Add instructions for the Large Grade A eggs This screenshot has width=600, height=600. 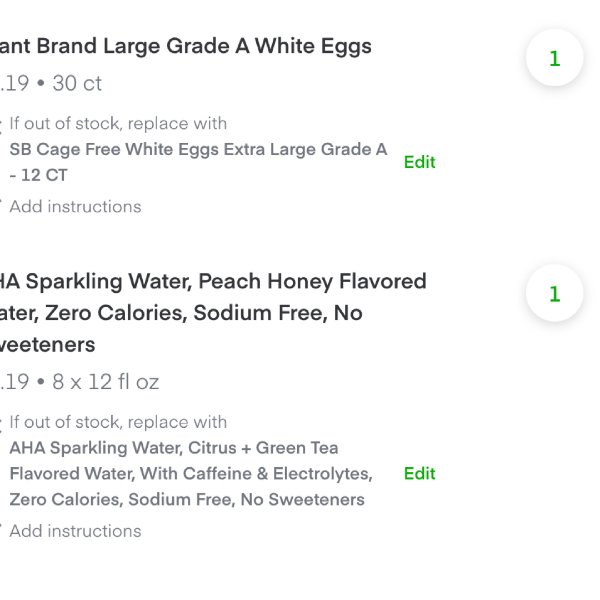coord(75,207)
